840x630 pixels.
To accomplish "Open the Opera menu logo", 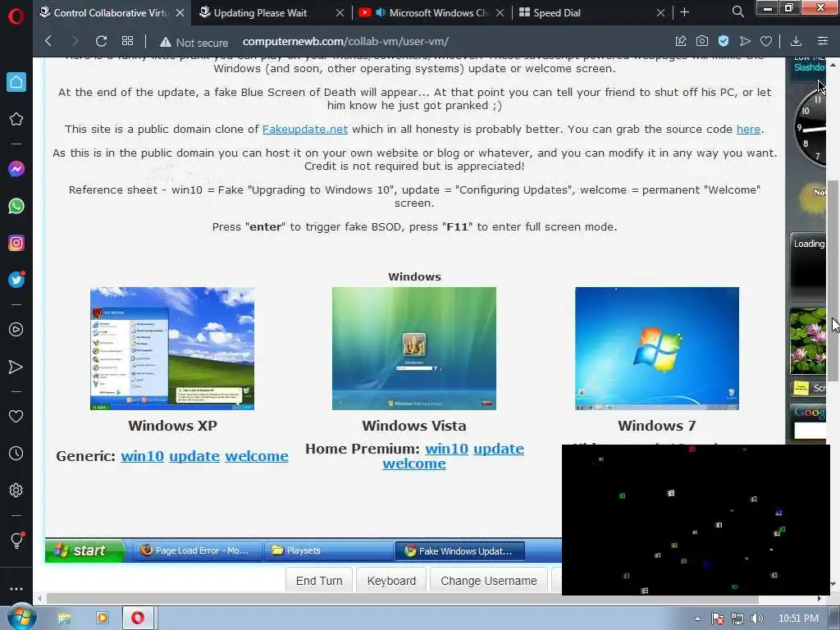I will [x=16, y=16].
